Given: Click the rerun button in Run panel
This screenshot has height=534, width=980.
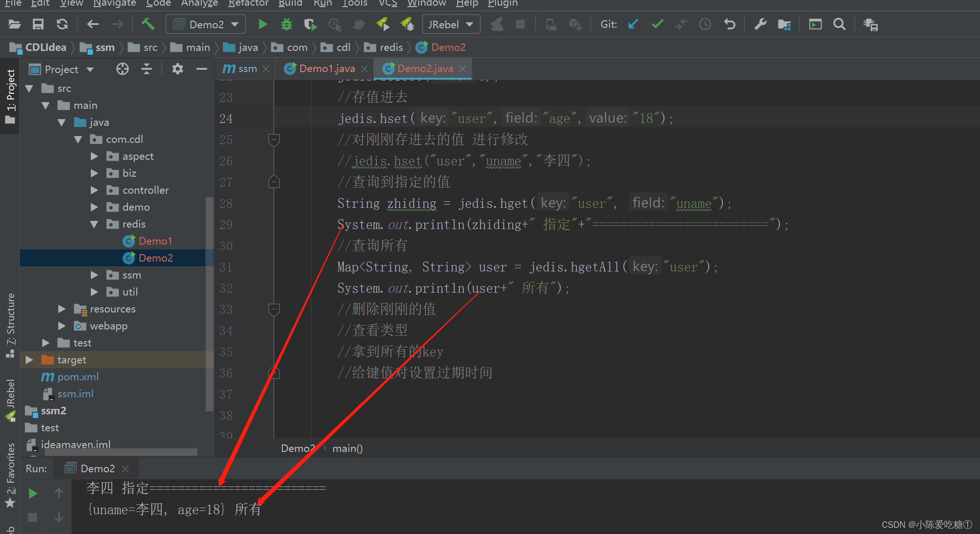Looking at the screenshot, I should [33, 493].
